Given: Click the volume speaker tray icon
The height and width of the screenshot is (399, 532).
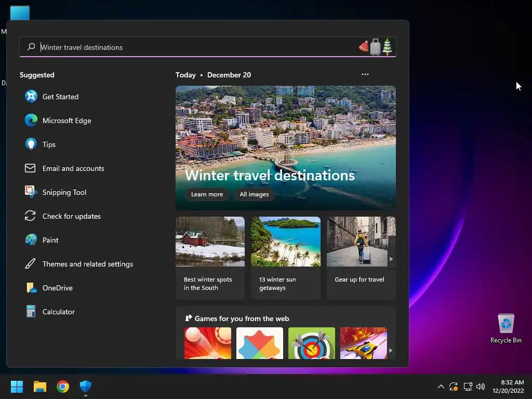Looking at the screenshot, I should coord(481,387).
